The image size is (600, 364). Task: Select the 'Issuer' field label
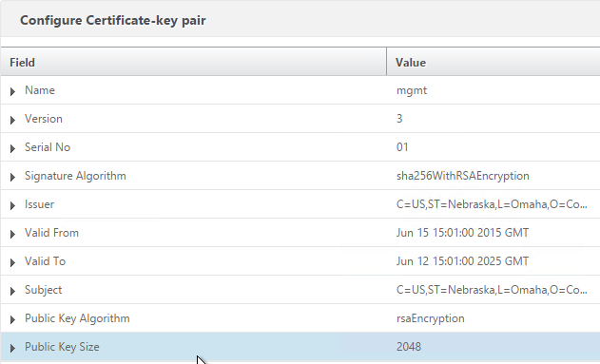click(39, 204)
